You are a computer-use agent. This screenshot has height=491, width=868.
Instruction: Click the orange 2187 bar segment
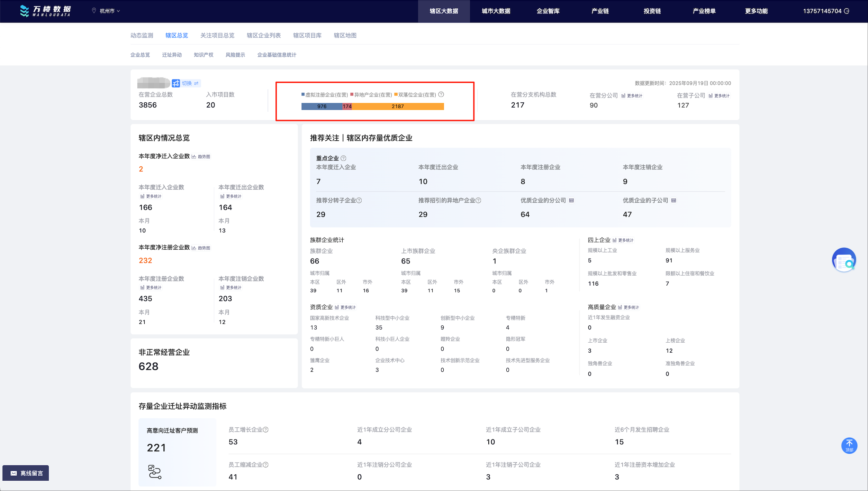[398, 106]
